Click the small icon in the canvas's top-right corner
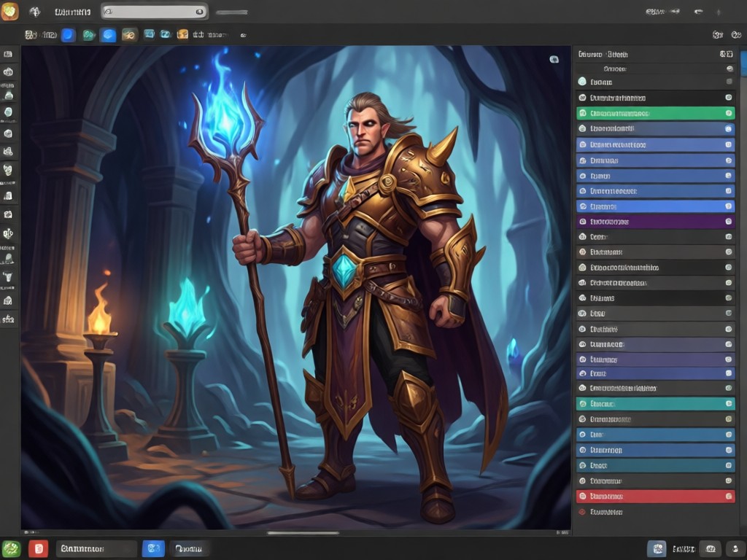This screenshot has height=560, width=747. point(554,59)
